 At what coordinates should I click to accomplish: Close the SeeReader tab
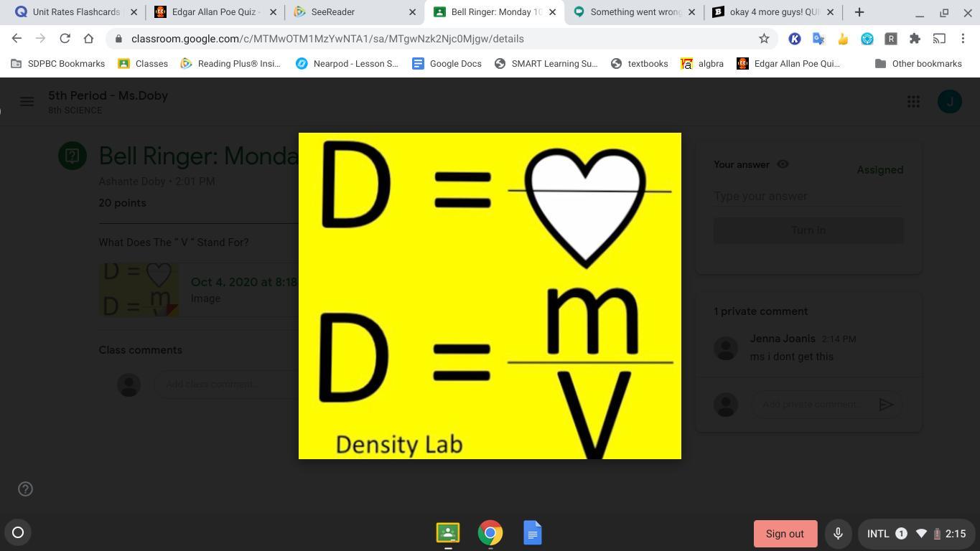(412, 12)
